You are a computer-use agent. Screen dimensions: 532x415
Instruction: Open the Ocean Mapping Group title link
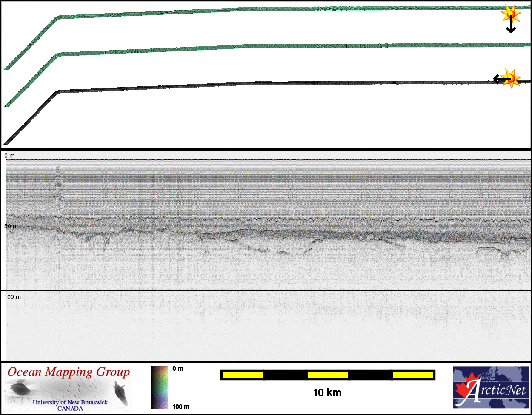pyautogui.click(x=69, y=372)
